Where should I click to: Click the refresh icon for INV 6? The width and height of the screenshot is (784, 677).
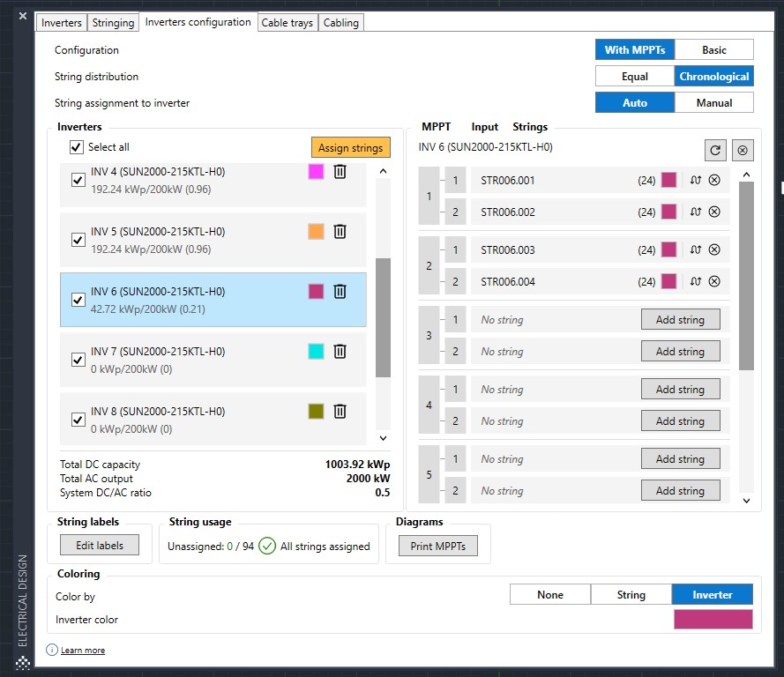coord(715,150)
